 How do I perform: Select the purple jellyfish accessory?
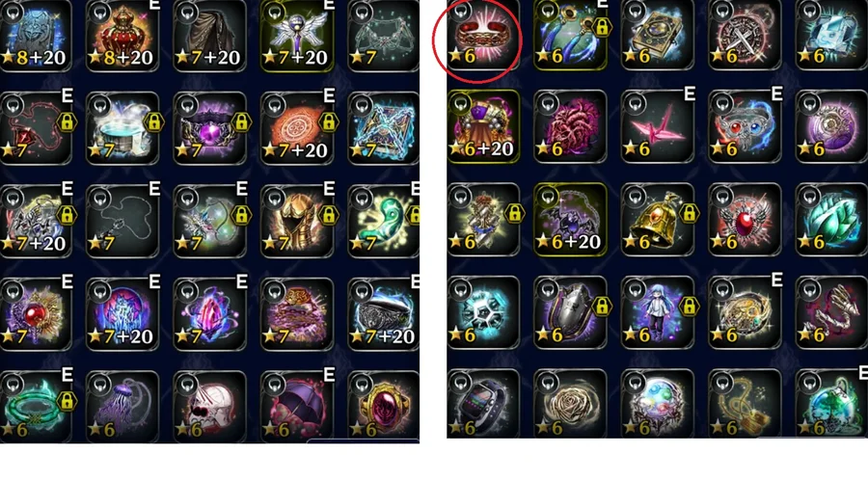tap(122, 407)
